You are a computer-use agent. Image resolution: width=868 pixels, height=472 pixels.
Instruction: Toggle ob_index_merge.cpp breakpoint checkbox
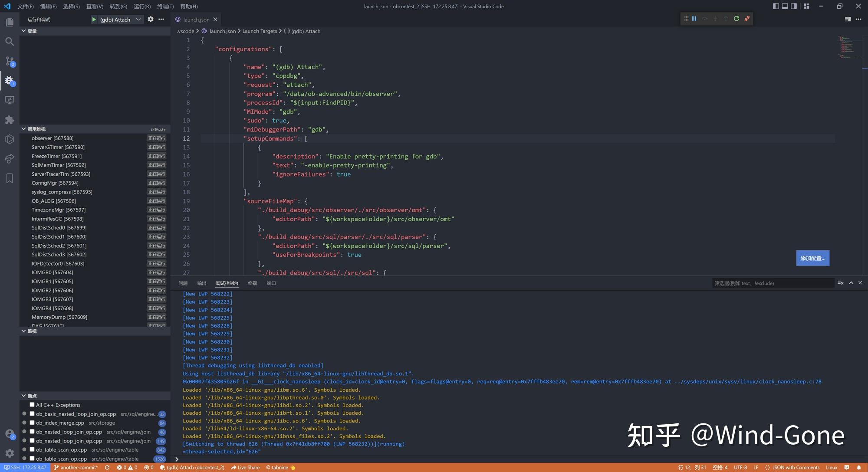point(32,423)
